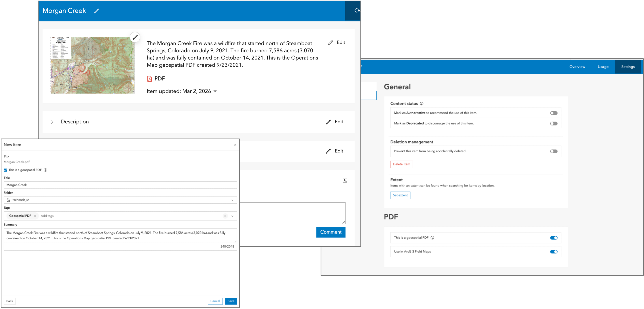Toggle Use in ArcGIS Field Maps on or off
Viewport: 644px width, 309px height.
554,252
